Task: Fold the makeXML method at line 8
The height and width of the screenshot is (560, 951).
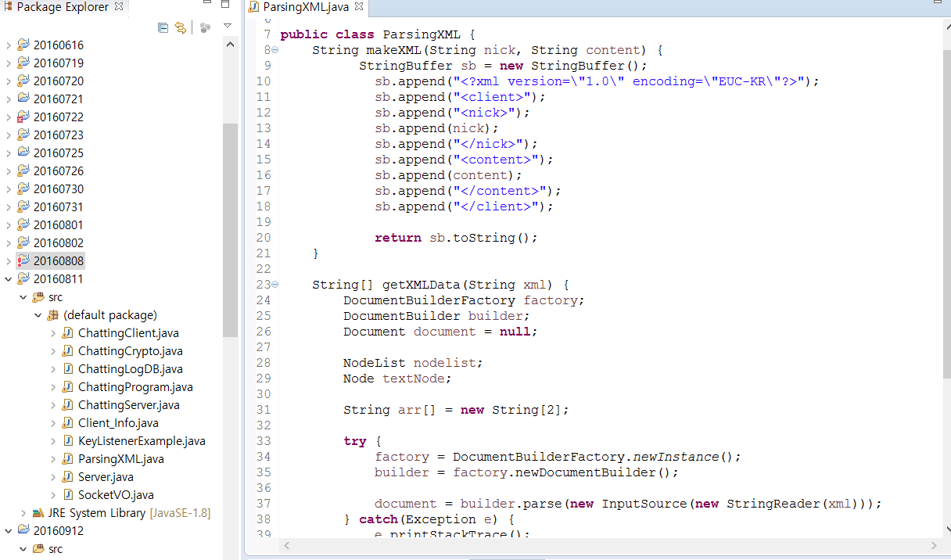Action: click(x=275, y=50)
